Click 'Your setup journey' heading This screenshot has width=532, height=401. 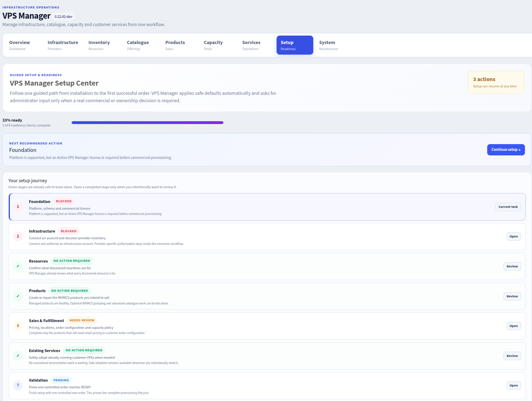point(28,180)
